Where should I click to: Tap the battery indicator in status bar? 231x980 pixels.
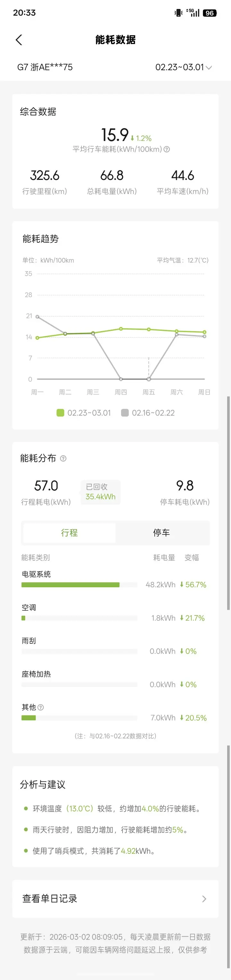[209, 13]
